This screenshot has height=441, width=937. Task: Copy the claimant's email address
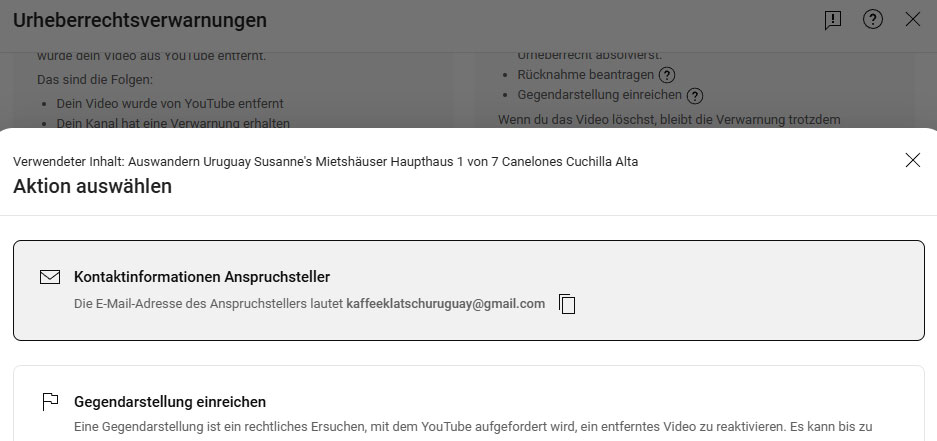pos(567,304)
